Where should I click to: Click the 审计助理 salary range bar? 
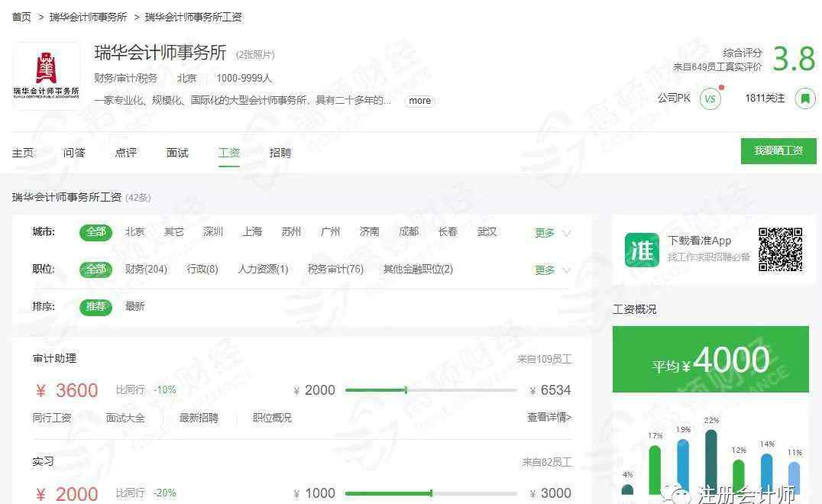tap(431, 390)
